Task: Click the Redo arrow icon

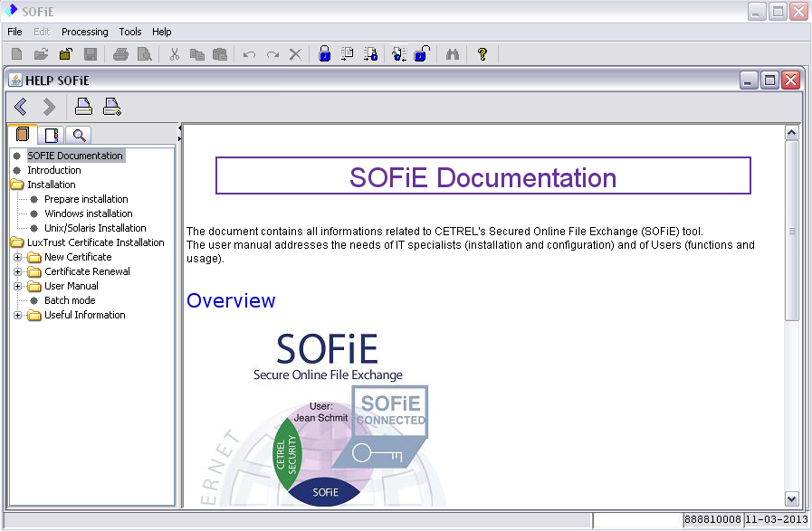Action: click(x=272, y=54)
